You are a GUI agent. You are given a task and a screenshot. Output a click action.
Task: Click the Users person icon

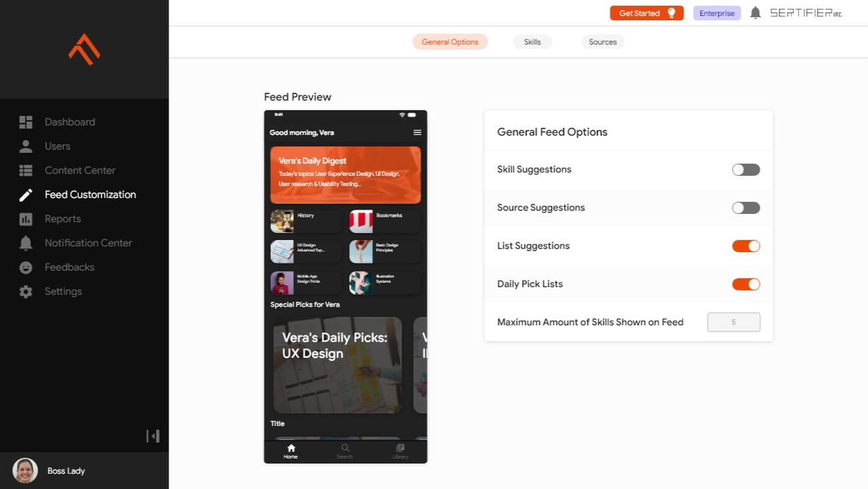pos(26,146)
